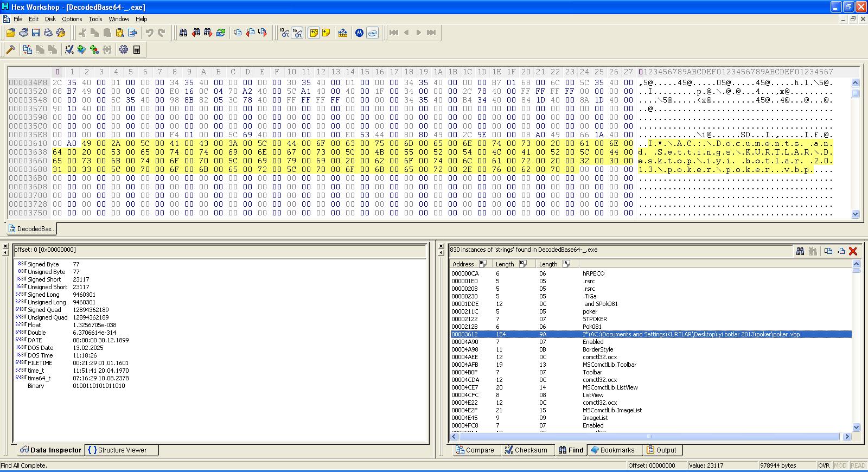
Task: Click the Goto offset pages icon
Action: [x=238, y=33]
